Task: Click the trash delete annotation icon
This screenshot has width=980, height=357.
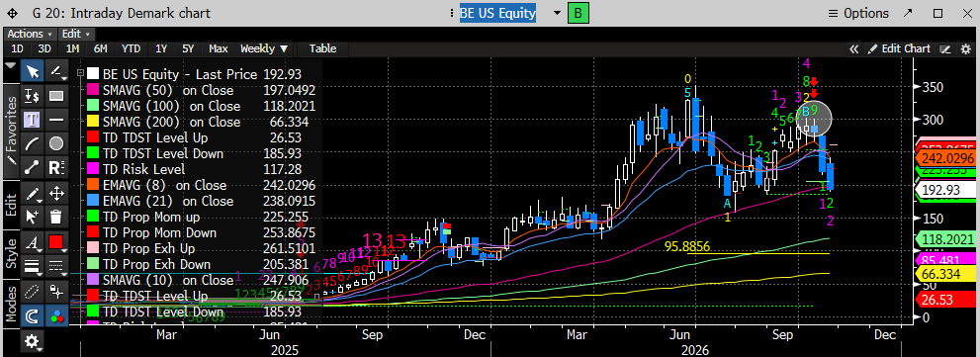Action: coord(56,217)
